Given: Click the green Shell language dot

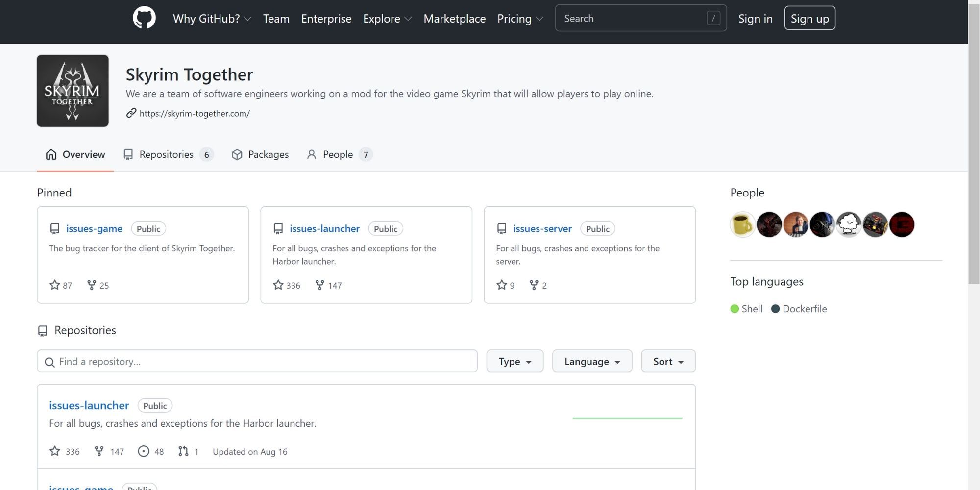Looking at the screenshot, I should [x=735, y=309].
